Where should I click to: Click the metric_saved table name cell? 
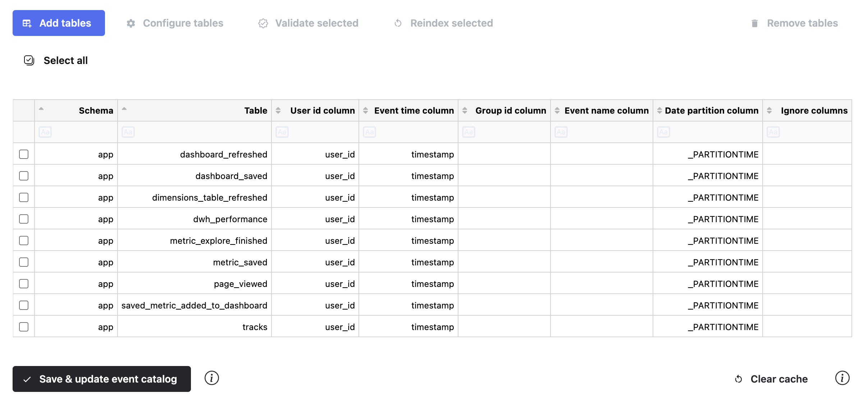coord(240,262)
